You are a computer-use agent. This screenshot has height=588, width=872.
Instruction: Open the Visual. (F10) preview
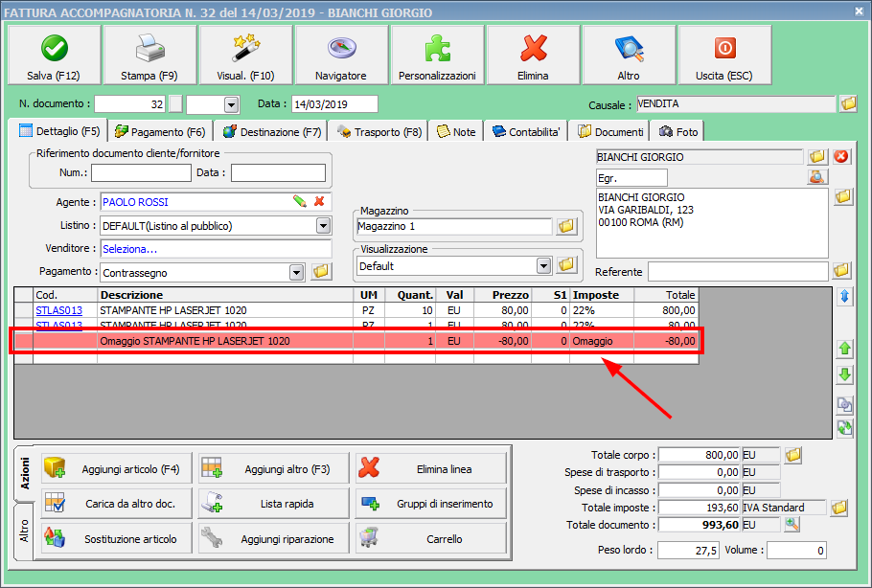click(x=246, y=55)
